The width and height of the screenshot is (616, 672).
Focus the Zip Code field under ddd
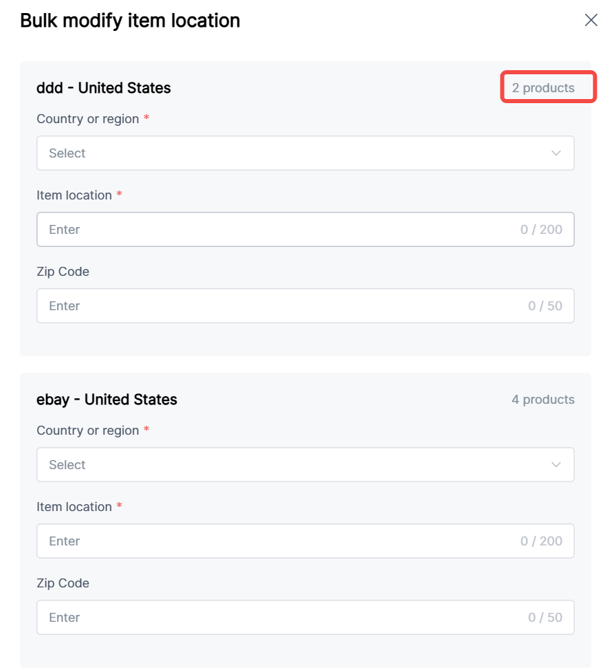click(275, 306)
